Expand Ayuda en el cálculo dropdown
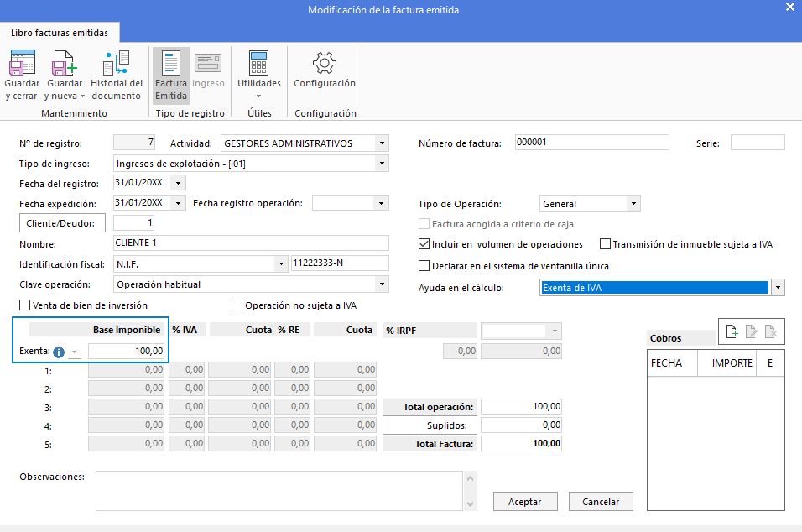Screen dimensions: 802x532 778,288
